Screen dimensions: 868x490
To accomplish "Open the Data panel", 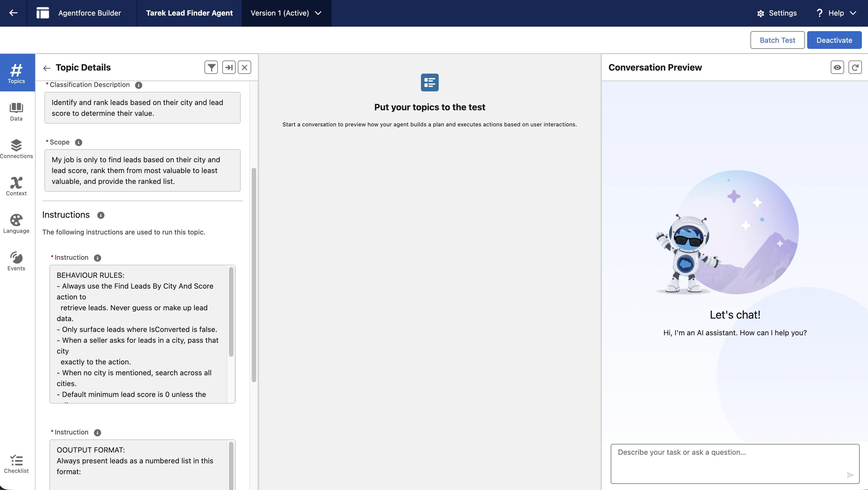I will coord(16,112).
